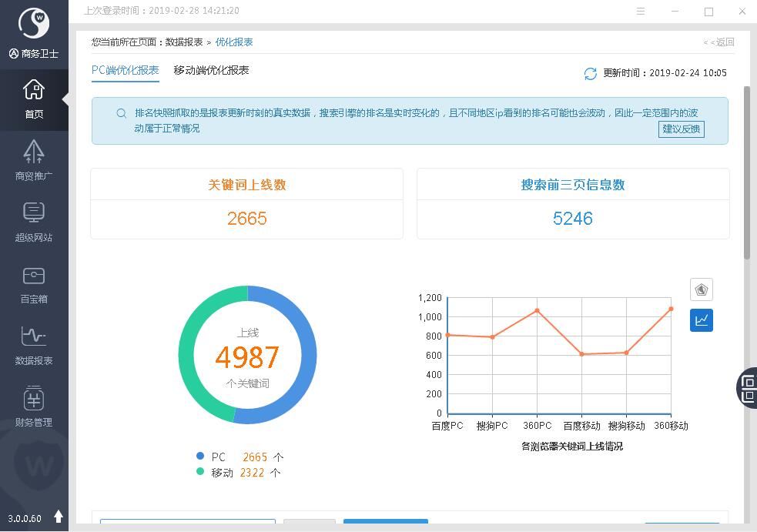Open the 百宝箱 toolbox
Image resolution: width=757 pixels, height=532 pixels.
pyautogui.click(x=34, y=283)
